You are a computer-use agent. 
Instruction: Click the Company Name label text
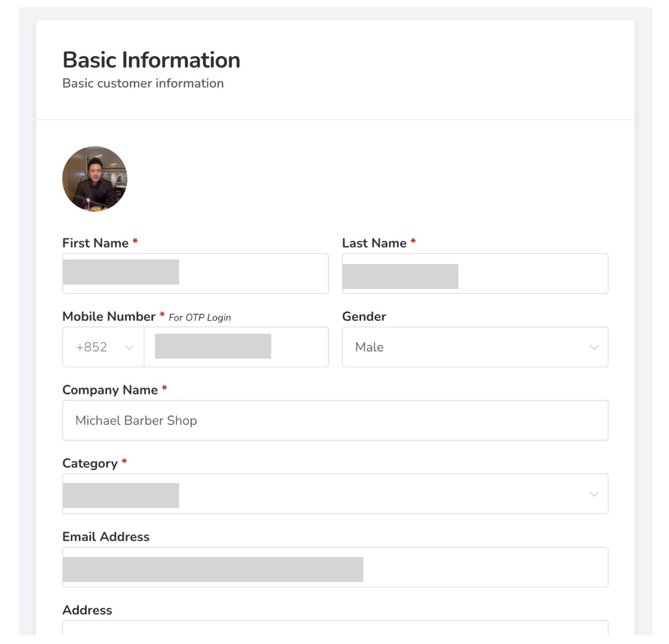[110, 390]
